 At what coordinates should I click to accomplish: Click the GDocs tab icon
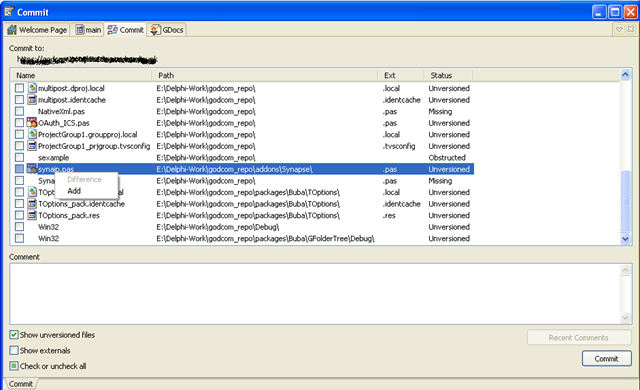(156, 30)
